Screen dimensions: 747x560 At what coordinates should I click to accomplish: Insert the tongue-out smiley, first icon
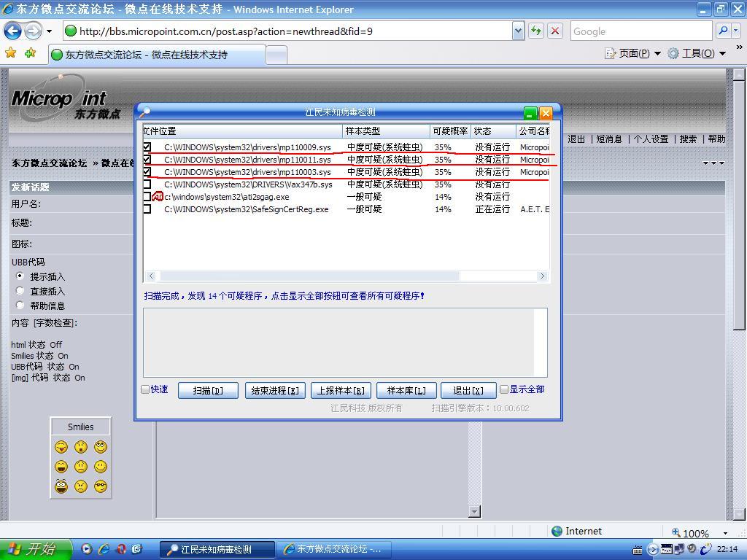[x=61, y=447]
